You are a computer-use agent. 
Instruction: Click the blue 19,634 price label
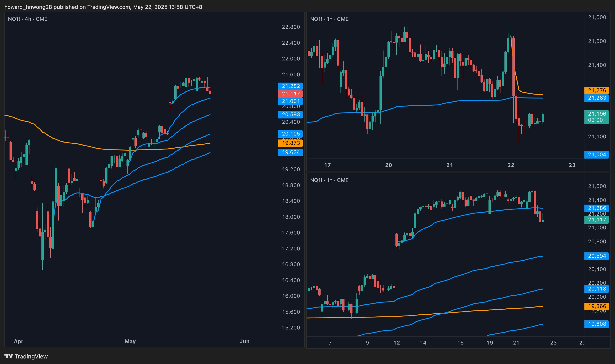click(290, 152)
